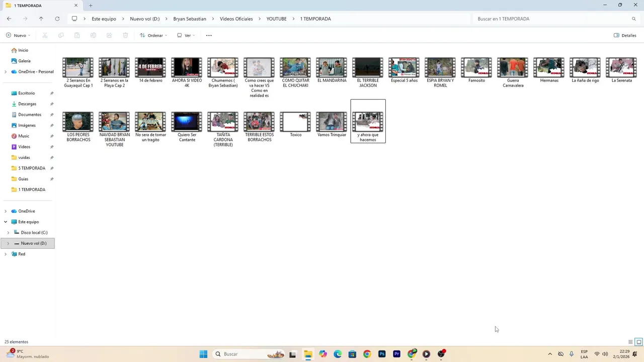Click the PC icon in address bar

74,19
